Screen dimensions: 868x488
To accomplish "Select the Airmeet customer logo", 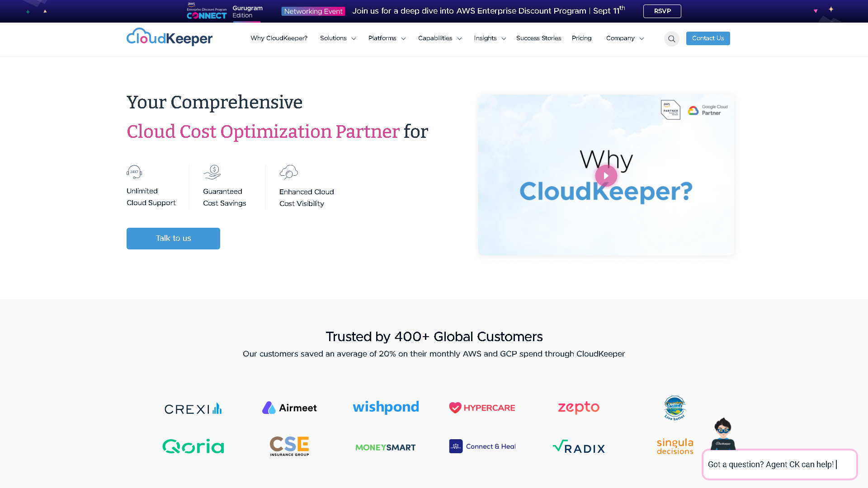I will [289, 407].
